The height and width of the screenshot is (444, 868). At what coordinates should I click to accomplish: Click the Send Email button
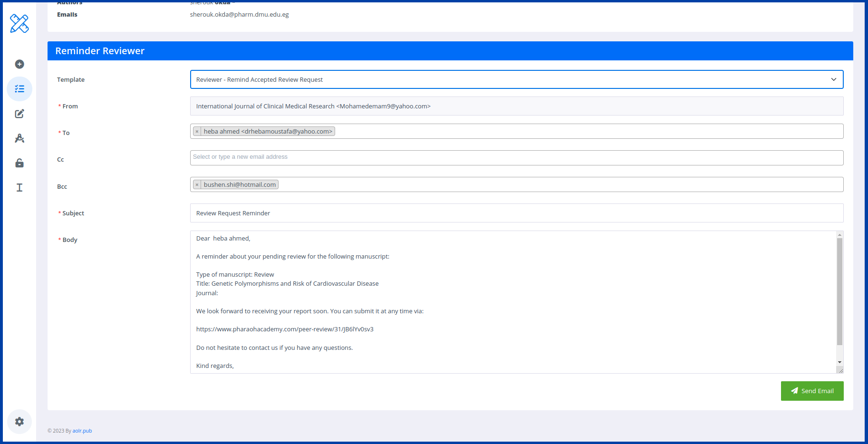(x=812, y=391)
